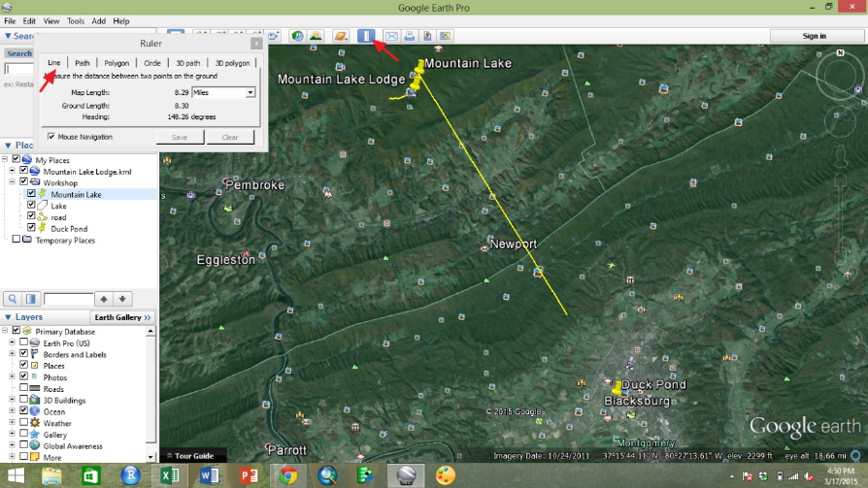Open the R application from taskbar
The width and height of the screenshot is (868, 488).
(131, 475)
